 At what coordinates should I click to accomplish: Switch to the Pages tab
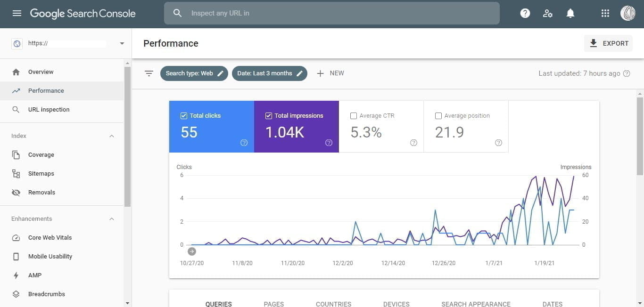(273, 304)
